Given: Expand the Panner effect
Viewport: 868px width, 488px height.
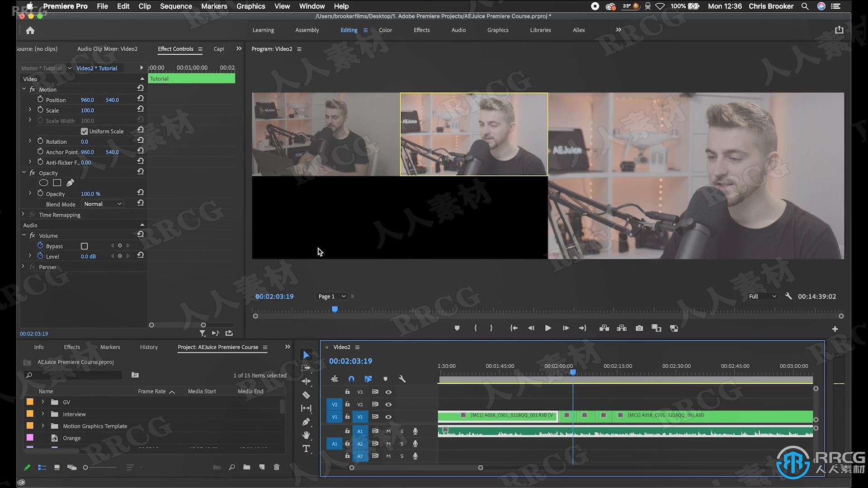Looking at the screenshot, I should (23, 267).
